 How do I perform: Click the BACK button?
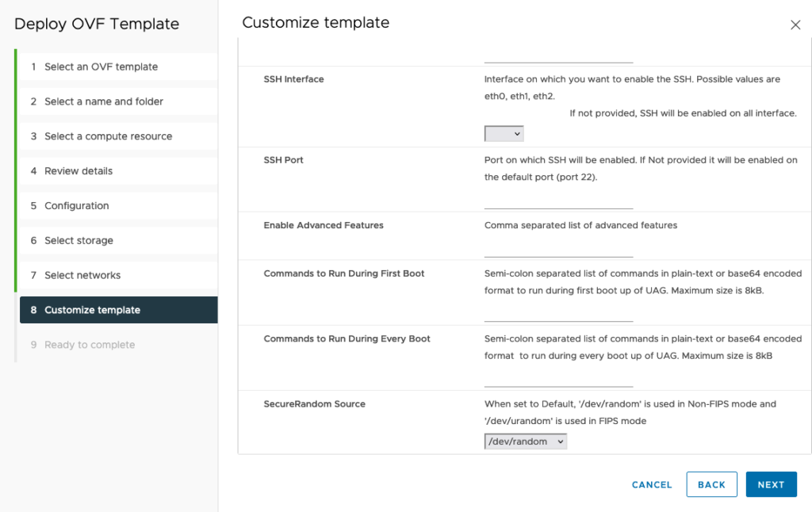(711, 484)
